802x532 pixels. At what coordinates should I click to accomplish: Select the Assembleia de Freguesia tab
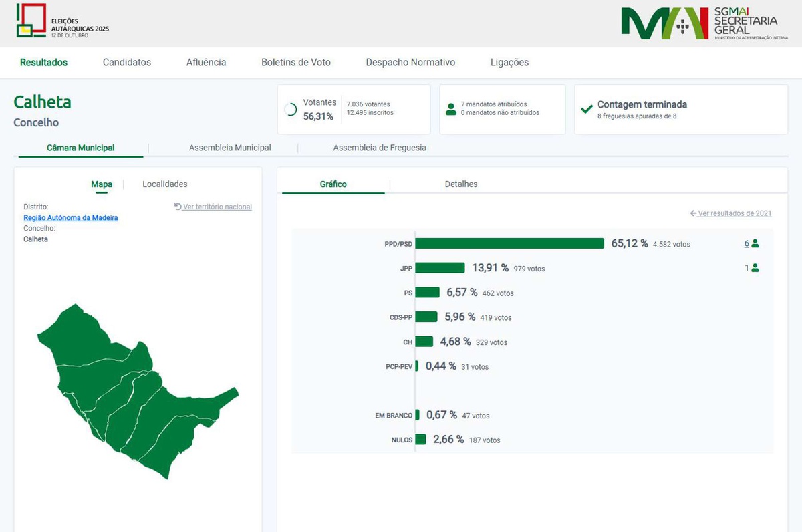tap(380, 148)
